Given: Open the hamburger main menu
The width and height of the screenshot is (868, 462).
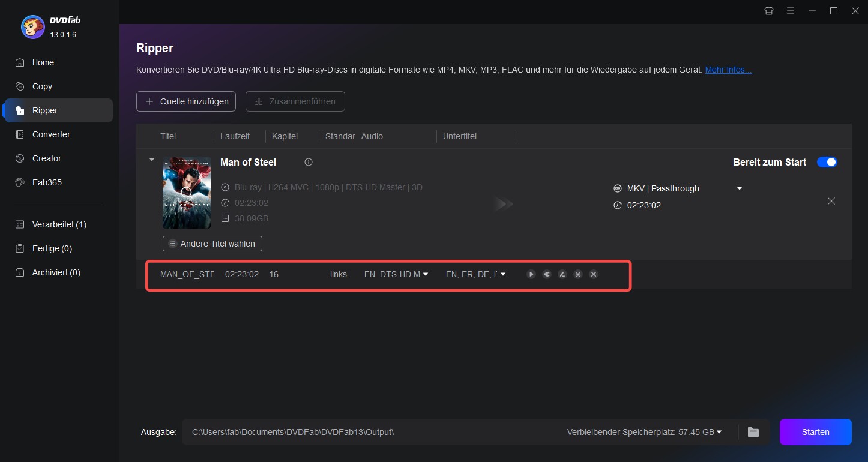Looking at the screenshot, I should pos(791,11).
